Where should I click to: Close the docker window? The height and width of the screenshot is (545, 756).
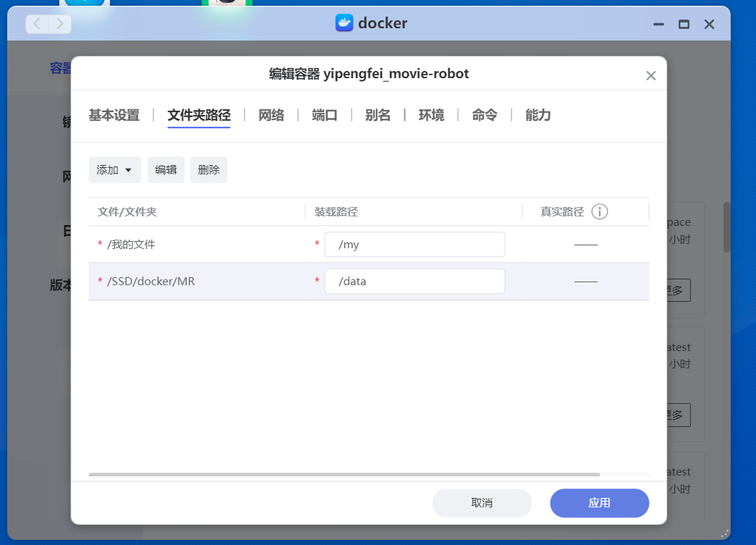click(x=709, y=24)
